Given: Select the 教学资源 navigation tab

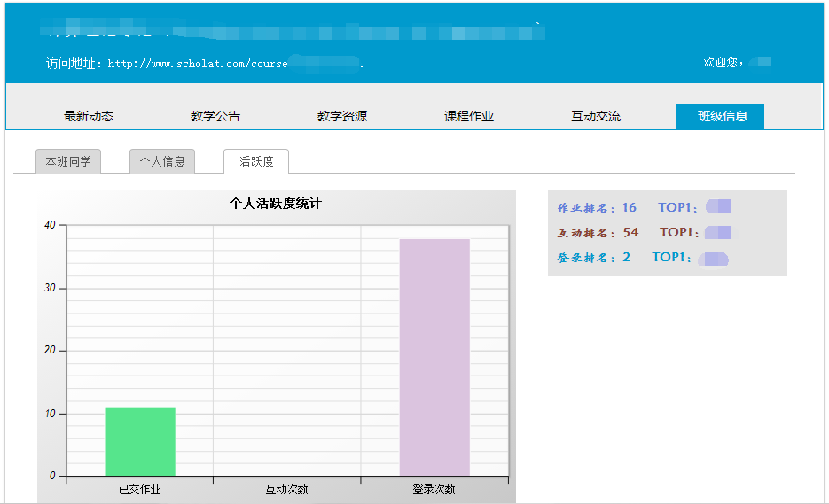Looking at the screenshot, I should click(342, 116).
